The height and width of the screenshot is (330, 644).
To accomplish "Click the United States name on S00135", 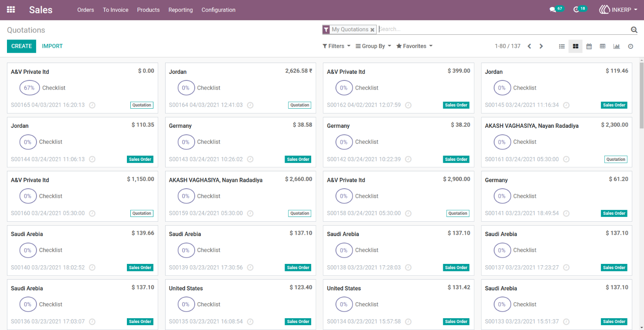I will pos(186,288).
